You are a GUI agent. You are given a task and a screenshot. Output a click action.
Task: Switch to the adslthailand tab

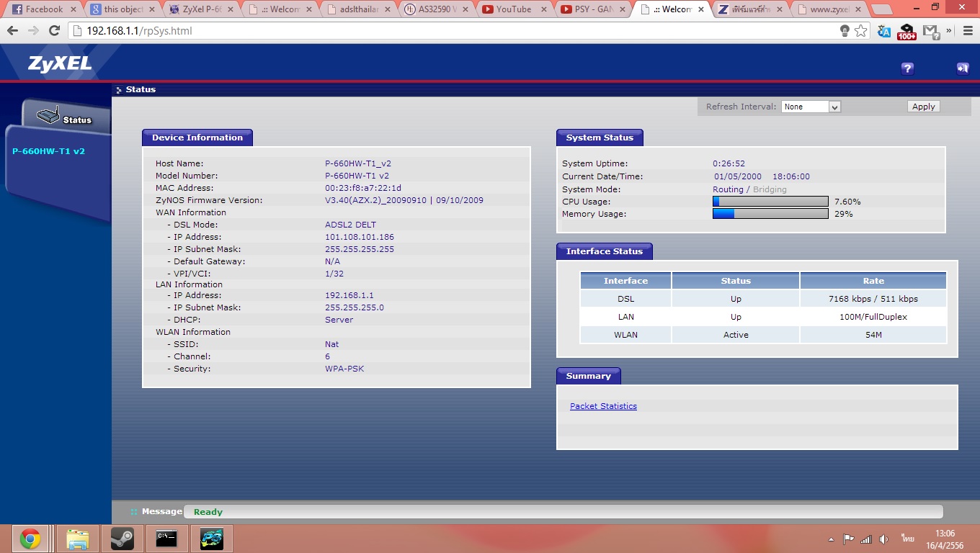tap(357, 9)
